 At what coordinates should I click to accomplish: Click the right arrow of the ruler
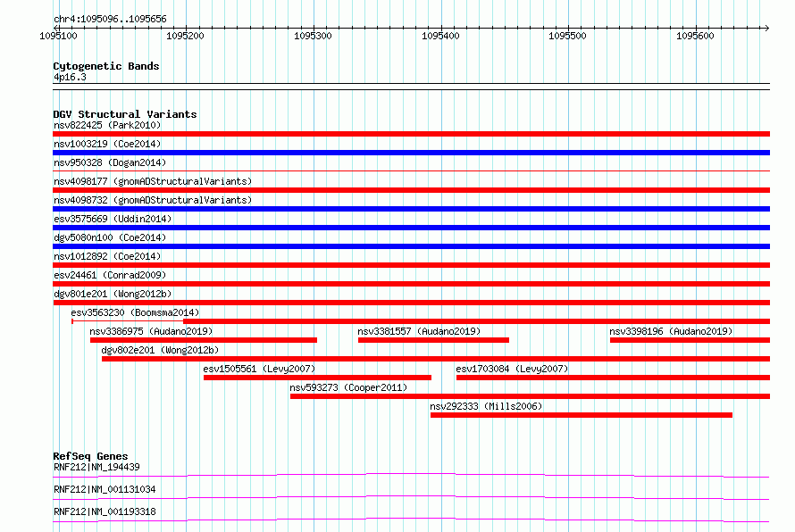pyautogui.click(x=767, y=28)
